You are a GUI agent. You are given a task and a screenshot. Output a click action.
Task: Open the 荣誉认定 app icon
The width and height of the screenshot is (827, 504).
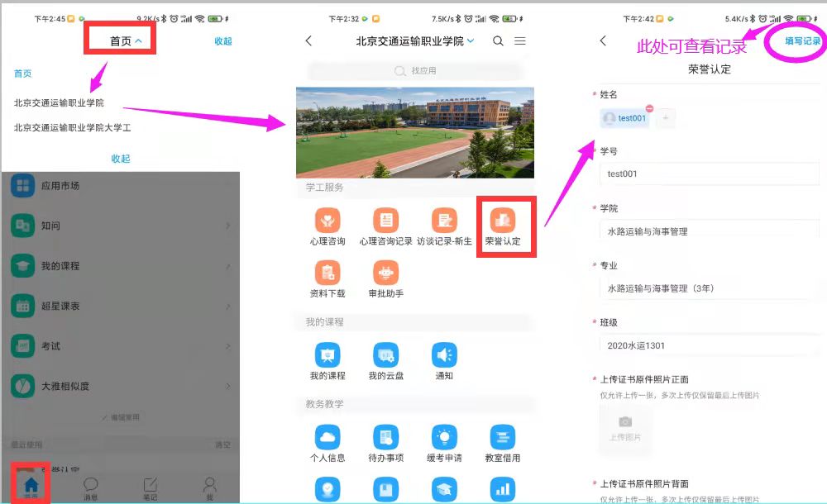point(502,221)
